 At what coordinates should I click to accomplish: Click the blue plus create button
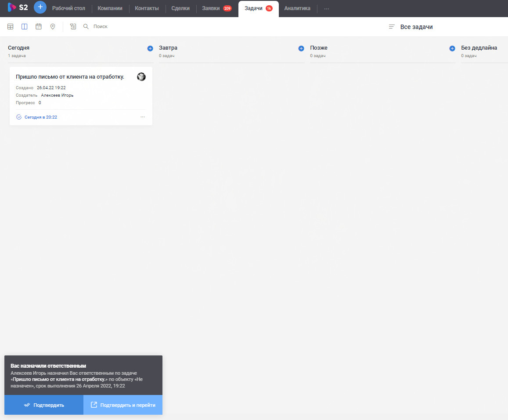coord(40,7)
